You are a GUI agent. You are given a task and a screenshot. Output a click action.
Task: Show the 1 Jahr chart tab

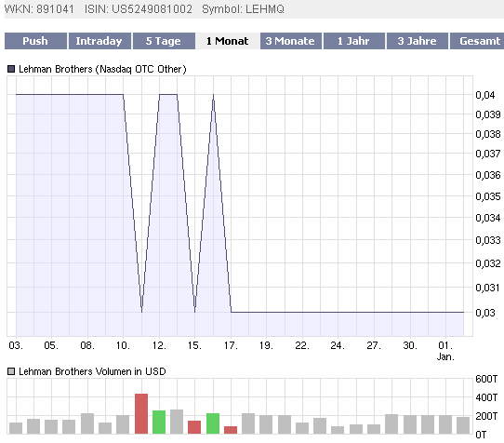pyautogui.click(x=354, y=41)
